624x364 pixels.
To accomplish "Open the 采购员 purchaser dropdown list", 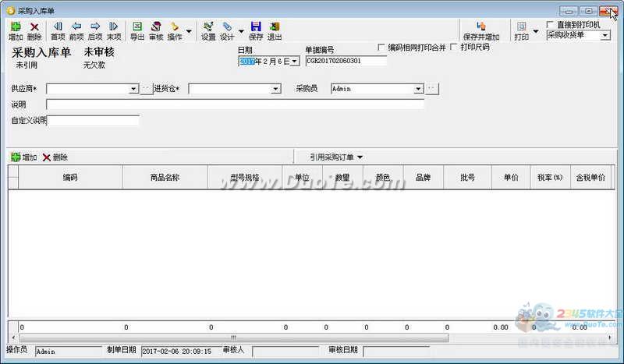I will click(418, 89).
